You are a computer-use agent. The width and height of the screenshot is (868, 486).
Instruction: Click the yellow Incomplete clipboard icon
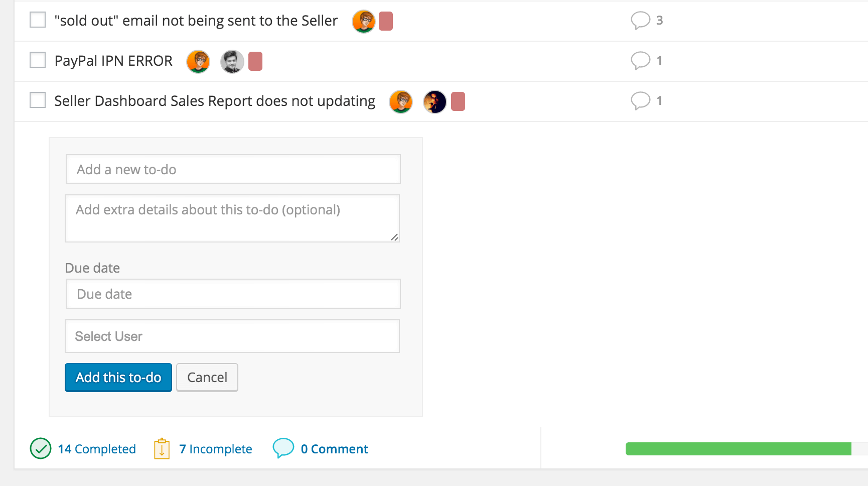(162, 448)
